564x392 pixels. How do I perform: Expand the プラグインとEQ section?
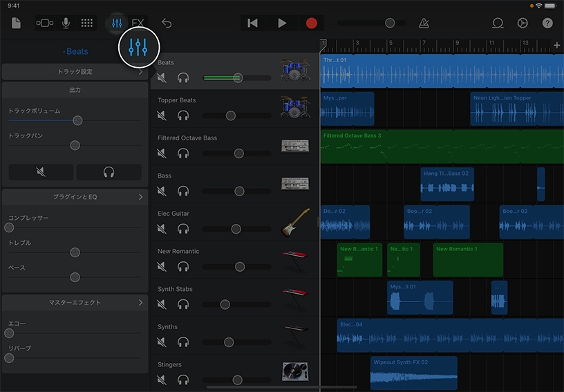(x=75, y=197)
